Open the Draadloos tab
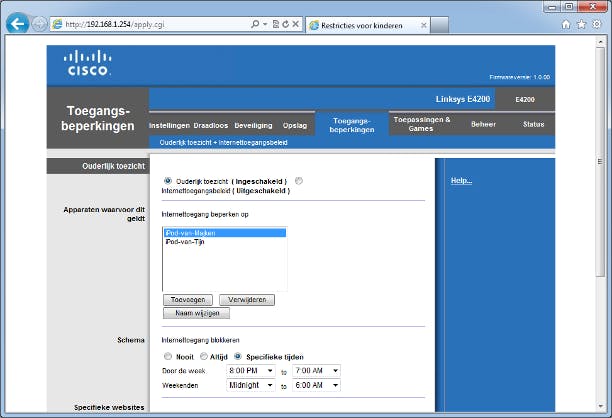Viewport: 612px width, 418px height. click(211, 125)
